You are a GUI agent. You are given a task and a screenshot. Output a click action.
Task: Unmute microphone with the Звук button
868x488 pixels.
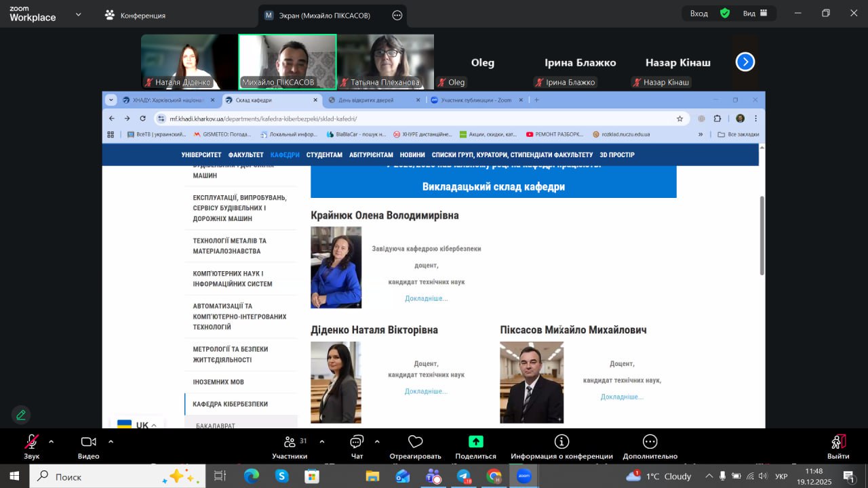(x=31, y=442)
